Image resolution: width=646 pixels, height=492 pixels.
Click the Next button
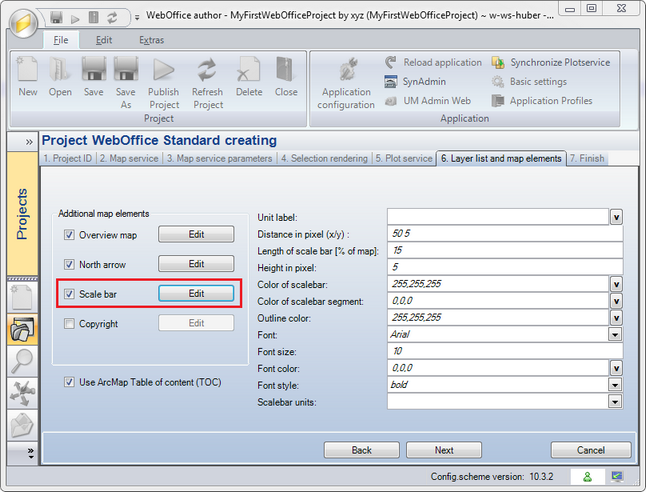(444, 450)
